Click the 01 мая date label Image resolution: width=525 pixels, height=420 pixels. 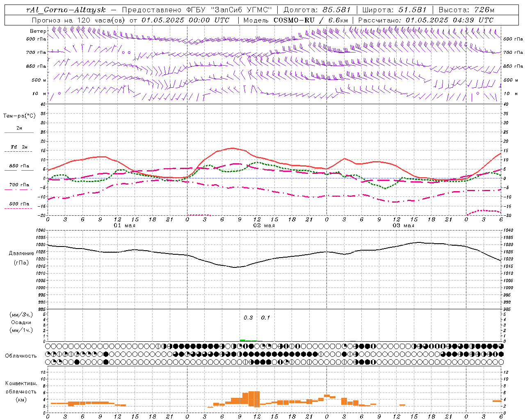coord(124,226)
